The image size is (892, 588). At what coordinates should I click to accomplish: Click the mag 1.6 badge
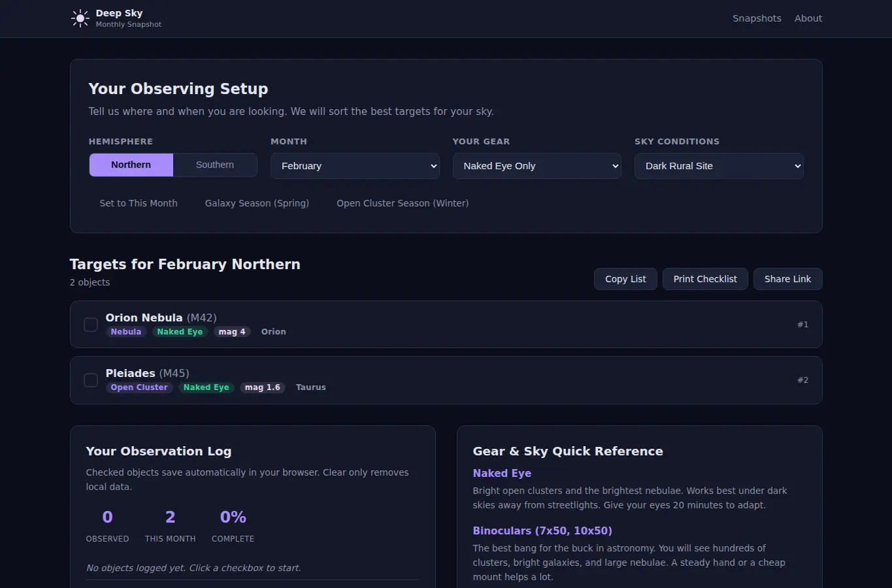(x=263, y=387)
